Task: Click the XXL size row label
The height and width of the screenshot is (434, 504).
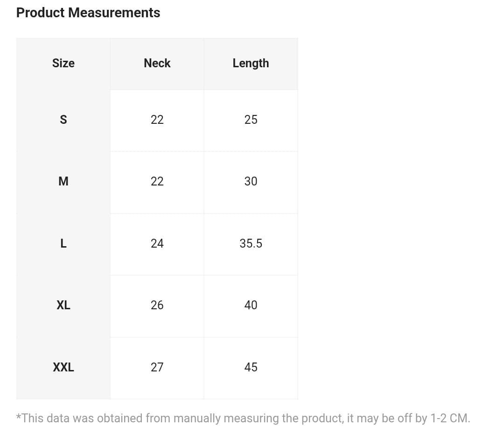Action: pyautogui.click(x=63, y=367)
